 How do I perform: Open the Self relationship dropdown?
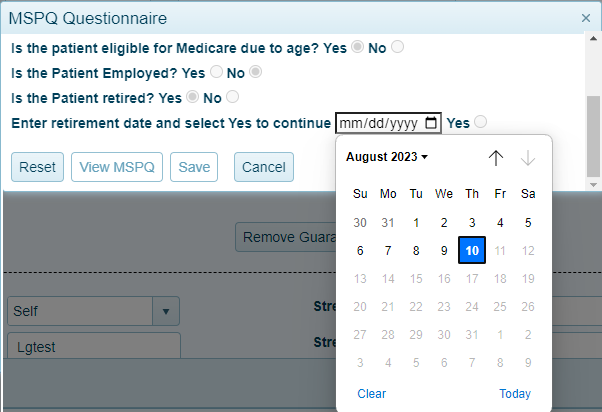pos(166,311)
